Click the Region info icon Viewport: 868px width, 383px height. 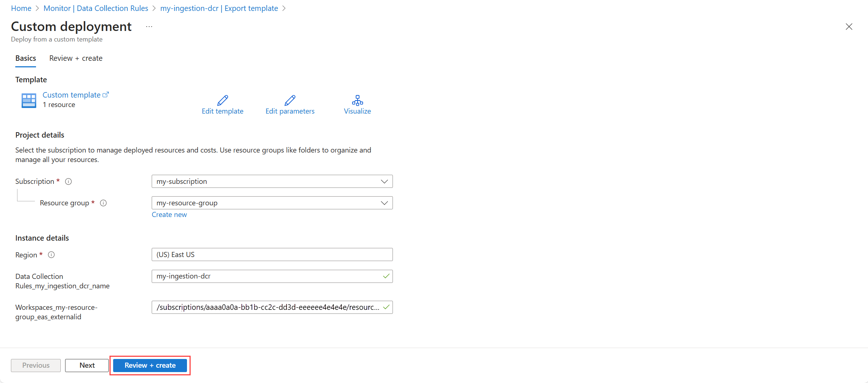point(51,255)
